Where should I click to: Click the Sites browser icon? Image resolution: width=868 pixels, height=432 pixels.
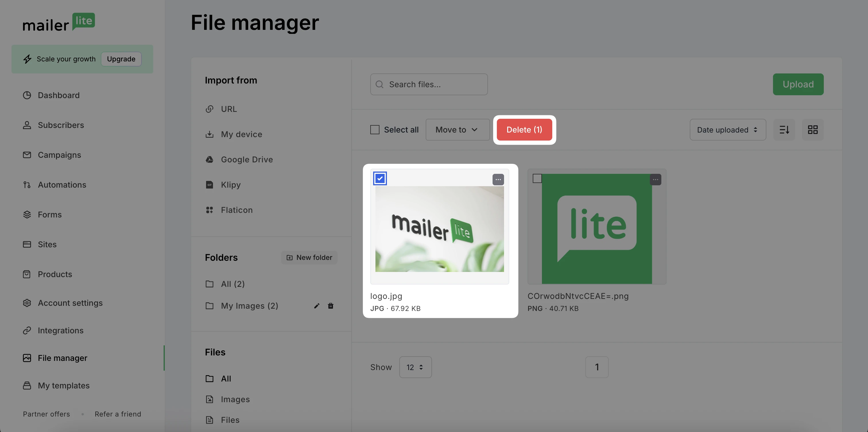tap(27, 244)
